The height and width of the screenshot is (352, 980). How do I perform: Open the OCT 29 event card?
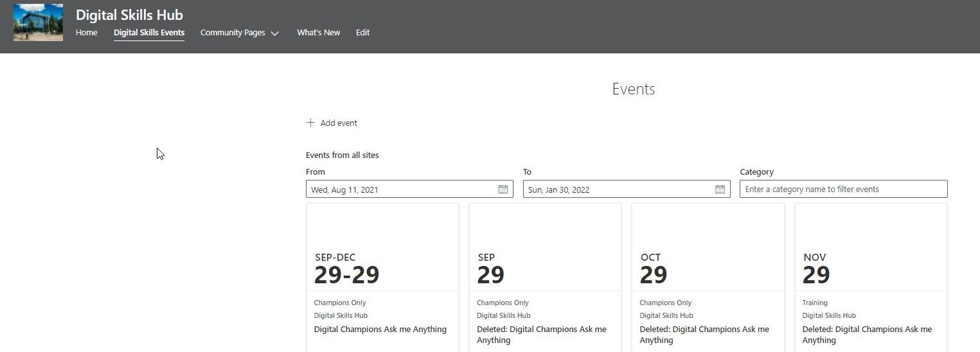[708, 277]
